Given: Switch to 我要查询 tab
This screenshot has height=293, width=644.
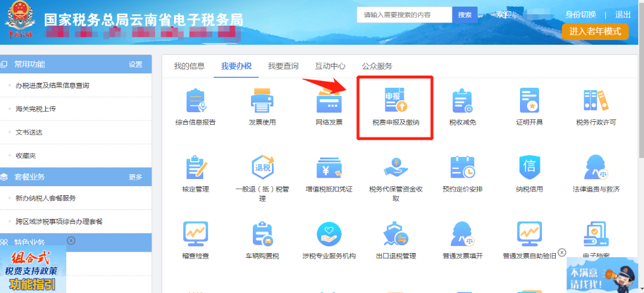Looking at the screenshot, I should (x=283, y=66).
